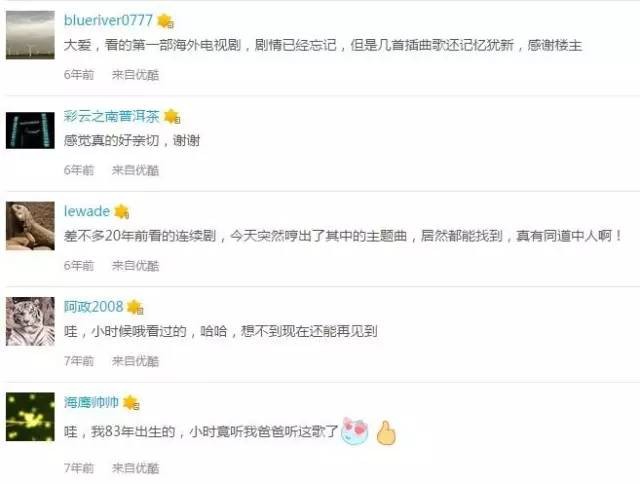
Task: Open username link 阿政2008
Action: [93, 307]
